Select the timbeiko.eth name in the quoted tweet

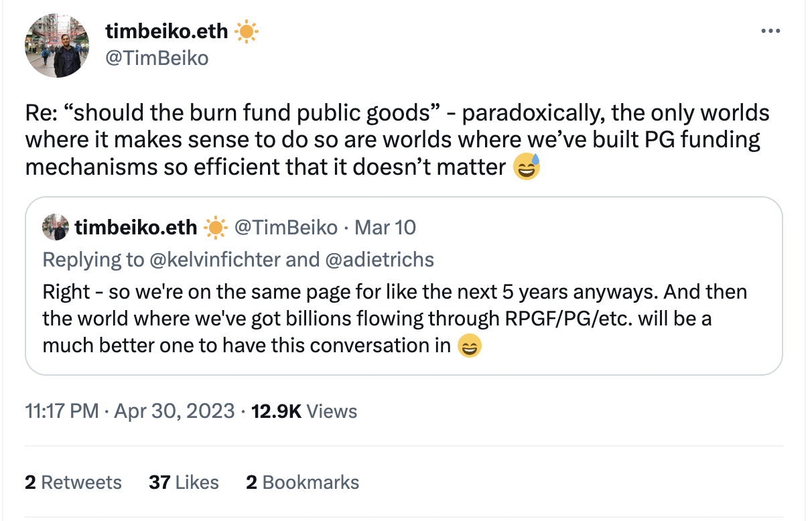136,228
